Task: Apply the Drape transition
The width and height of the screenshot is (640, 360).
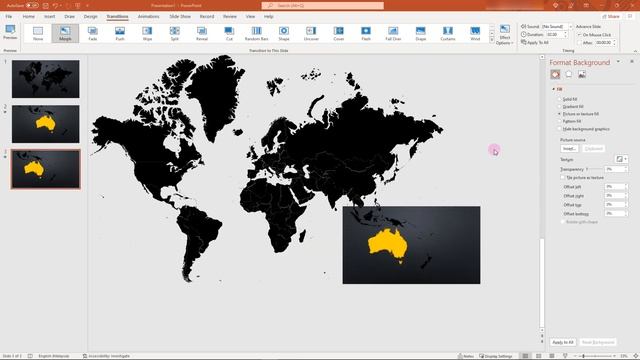Action: pos(421,33)
